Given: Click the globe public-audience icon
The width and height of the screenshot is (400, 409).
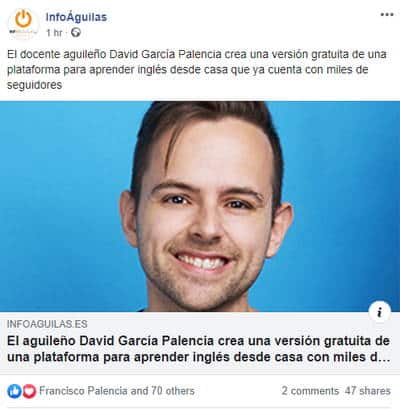Looking at the screenshot, I should pyautogui.click(x=76, y=32).
